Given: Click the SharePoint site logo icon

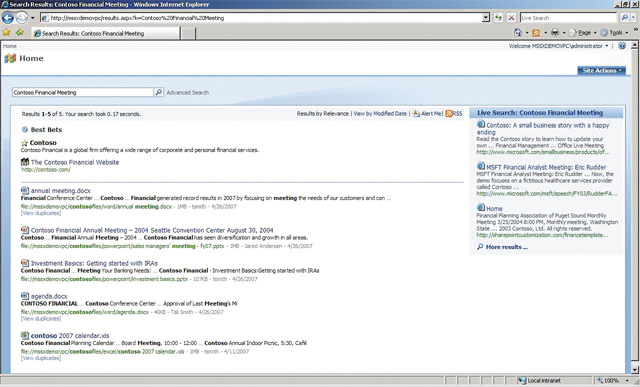Looking at the screenshot, I should [10, 58].
